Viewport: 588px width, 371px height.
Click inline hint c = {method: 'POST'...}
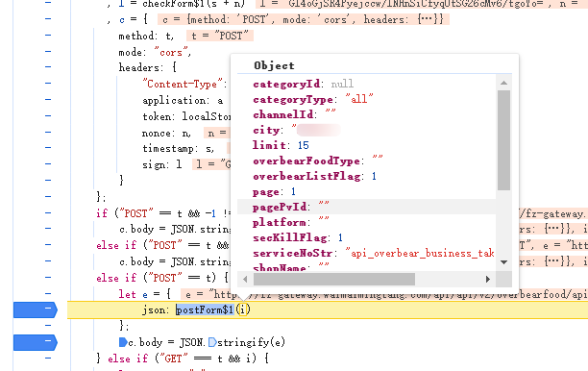click(x=304, y=19)
